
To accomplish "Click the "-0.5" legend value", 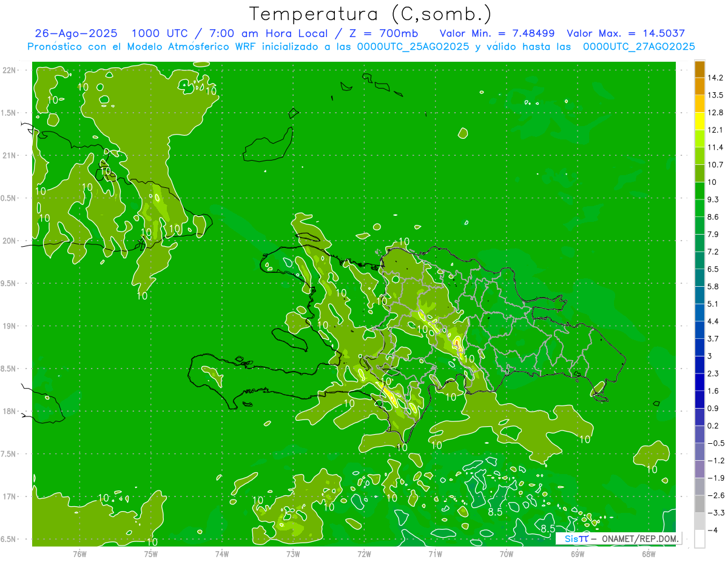I will tap(715, 443).
